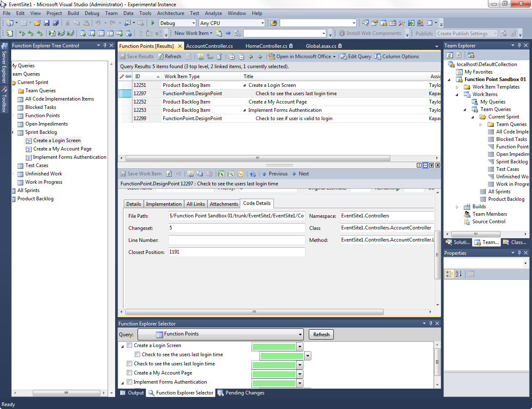
Task: Click Alphabetical sort icon in Properties panel
Action: click(458, 274)
